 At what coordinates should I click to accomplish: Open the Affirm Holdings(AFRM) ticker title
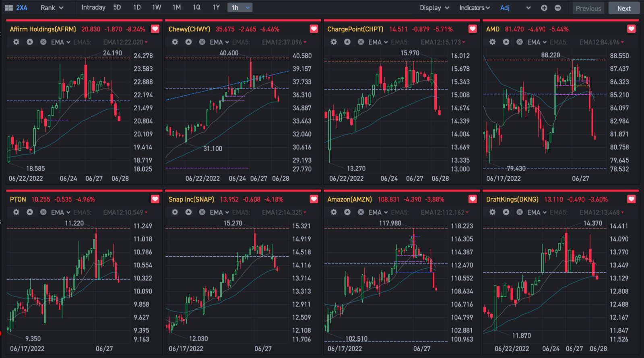43,29
